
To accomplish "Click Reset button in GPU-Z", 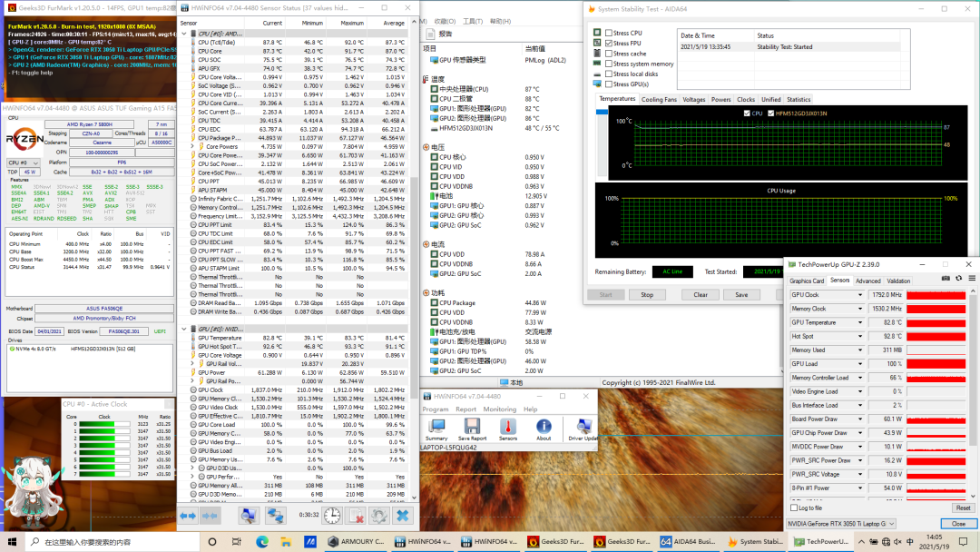I will (963, 508).
